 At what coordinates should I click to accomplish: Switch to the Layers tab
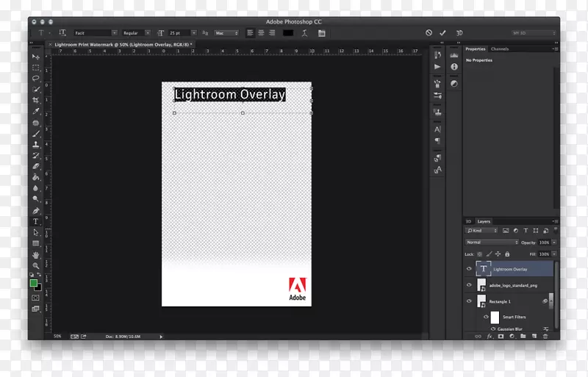point(484,221)
